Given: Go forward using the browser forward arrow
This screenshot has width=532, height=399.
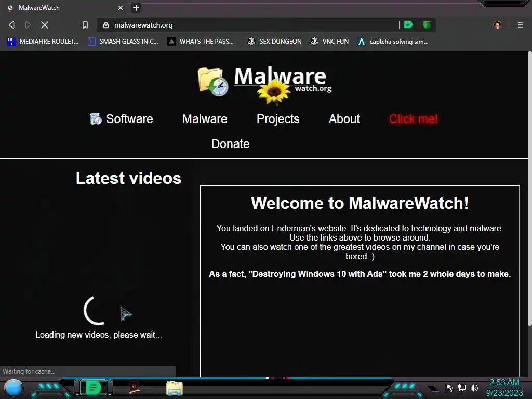Looking at the screenshot, I should pyautogui.click(x=28, y=25).
